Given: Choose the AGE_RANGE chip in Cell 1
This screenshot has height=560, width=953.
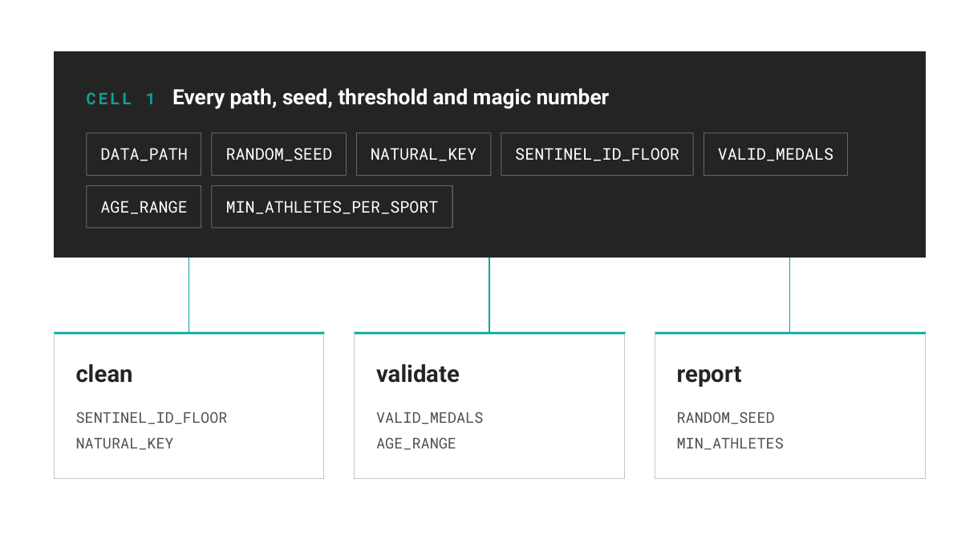Looking at the screenshot, I should point(144,207).
